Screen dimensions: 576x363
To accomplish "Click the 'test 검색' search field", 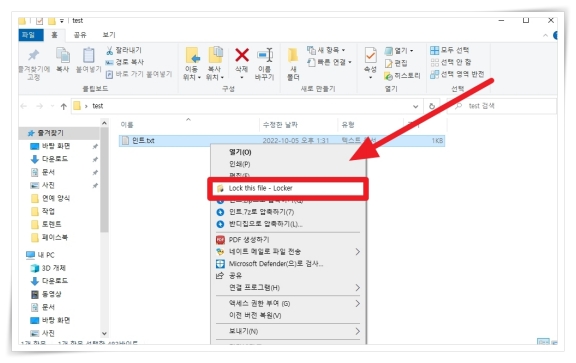I will point(502,106).
